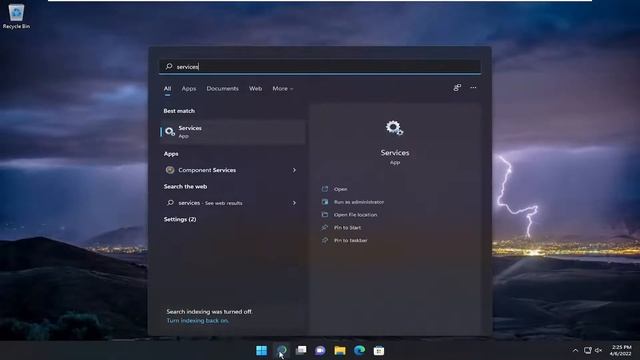The height and width of the screenshot is (360, 640).
Task: Switch to the Documents search tab
Action: [222, 89]
